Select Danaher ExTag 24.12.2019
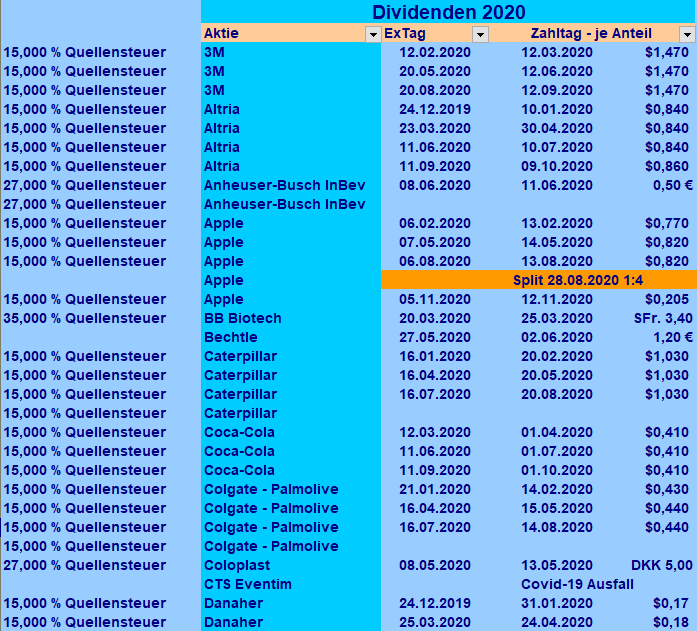 click(x=435, y=603)
